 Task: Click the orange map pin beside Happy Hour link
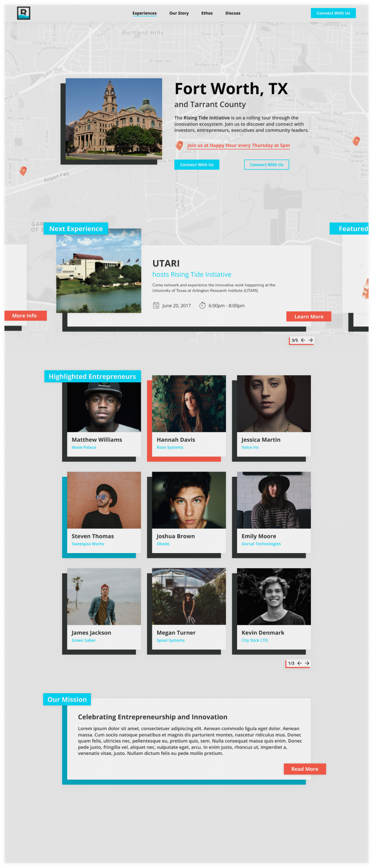179,145
